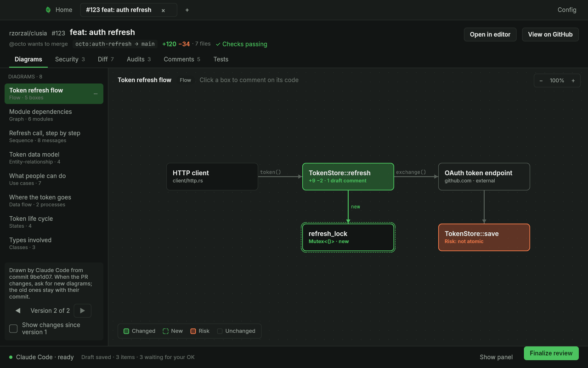
Task: Close the #123 feat: auth refresh tab
Action: 163,10
